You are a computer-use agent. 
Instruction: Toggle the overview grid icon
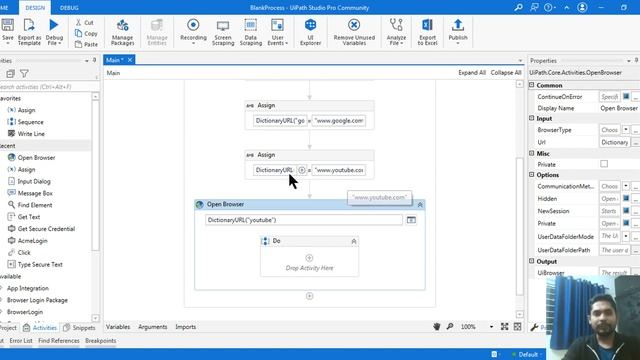click(x=518, y=327)
